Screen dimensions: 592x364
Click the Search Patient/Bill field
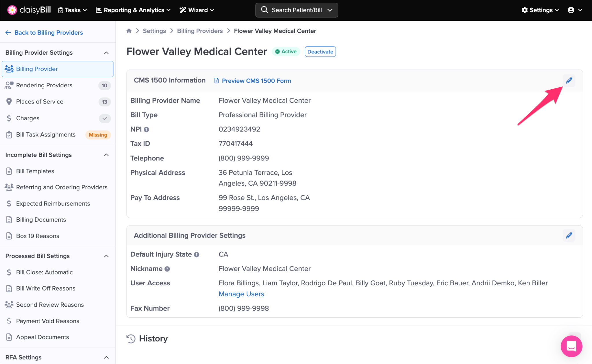297,10
